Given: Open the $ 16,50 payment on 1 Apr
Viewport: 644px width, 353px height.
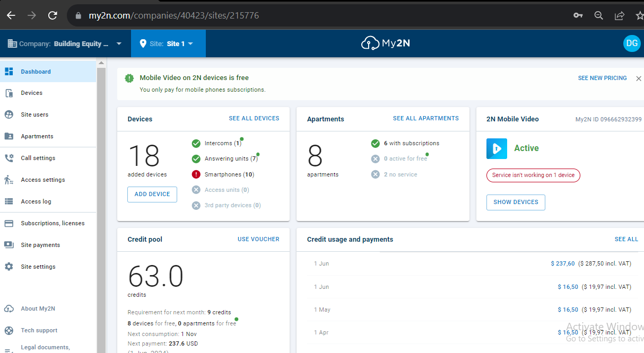Looking at the screenshot, I should pos(568,332).
